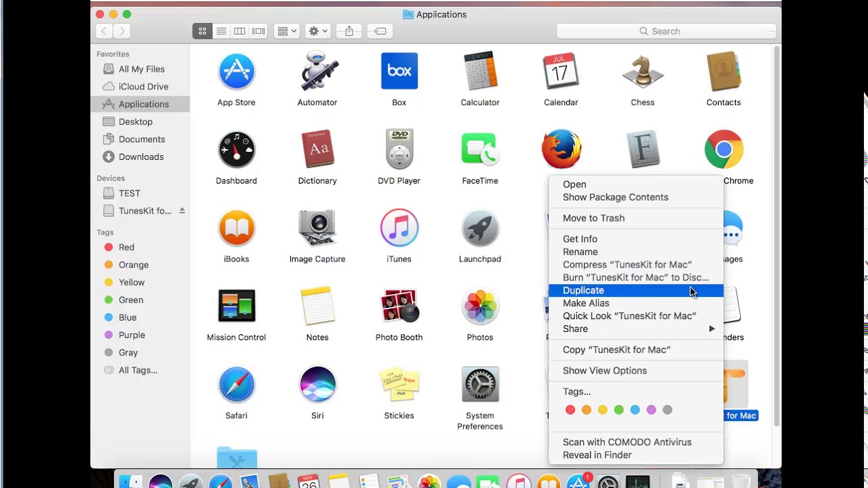Select the System Preferences app icon

(x=480, y=384)
